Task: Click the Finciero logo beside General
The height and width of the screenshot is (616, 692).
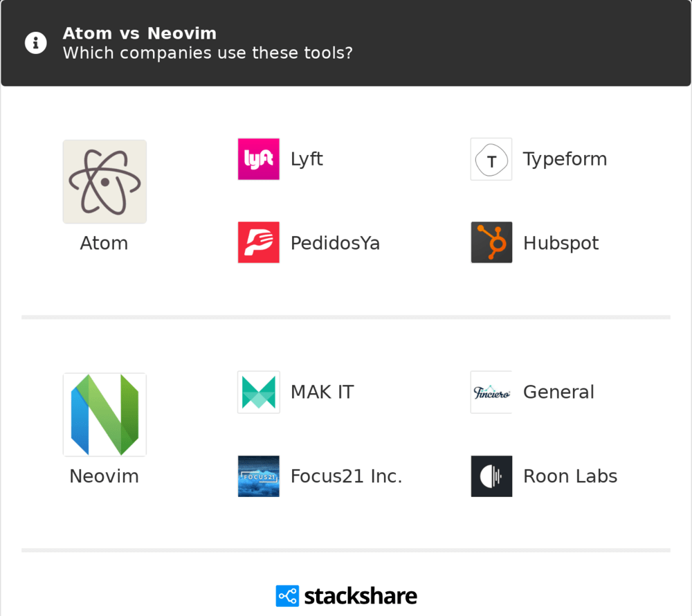Action: [x=491, y=392]
